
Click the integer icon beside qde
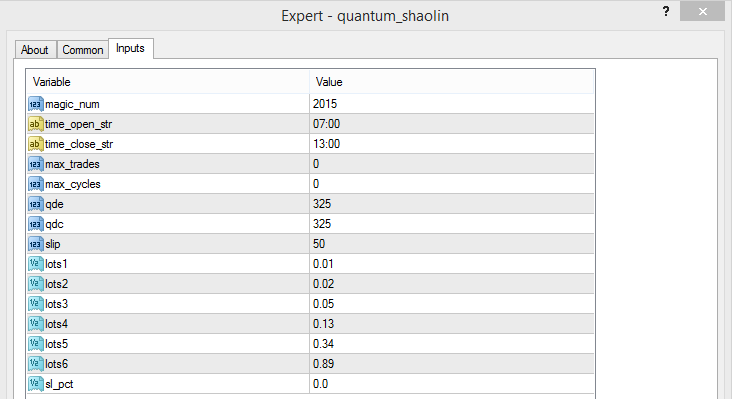click(x=36, y=204)
